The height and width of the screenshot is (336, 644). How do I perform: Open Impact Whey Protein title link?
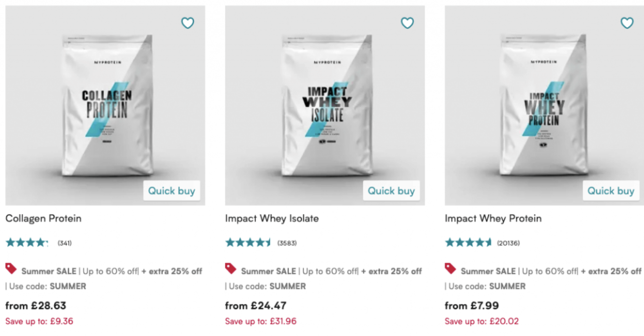tap(493, 218)
